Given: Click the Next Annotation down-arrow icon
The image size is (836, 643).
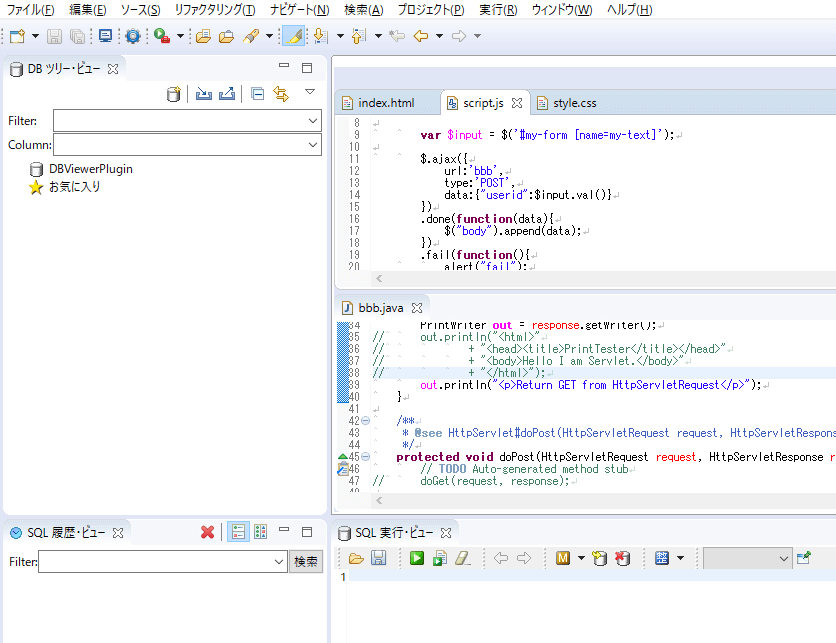Looking at the screenshot, I should pos(320,36).
